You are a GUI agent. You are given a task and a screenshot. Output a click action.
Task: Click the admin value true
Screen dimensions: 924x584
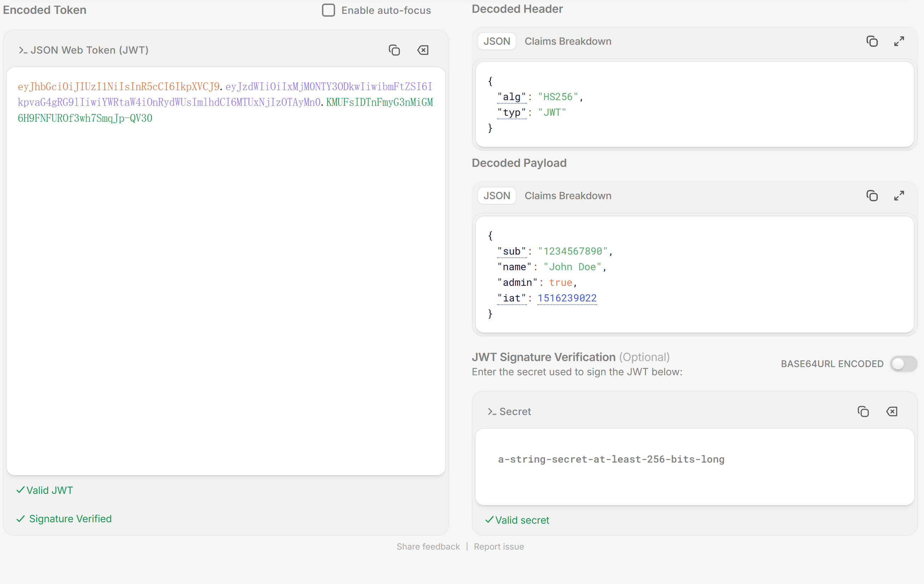point(561,283)
